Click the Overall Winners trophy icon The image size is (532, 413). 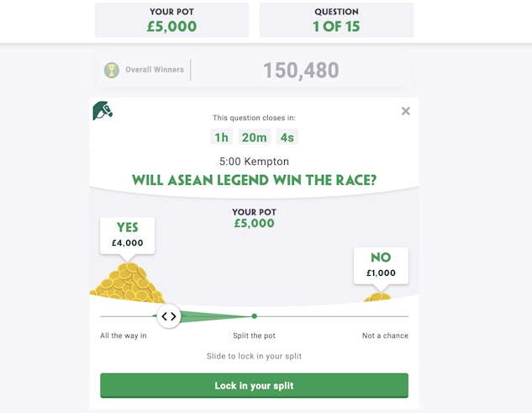(112, 70)
